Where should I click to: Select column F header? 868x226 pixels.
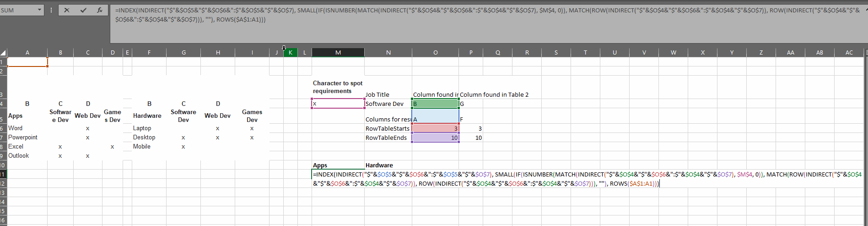(149, 53)
